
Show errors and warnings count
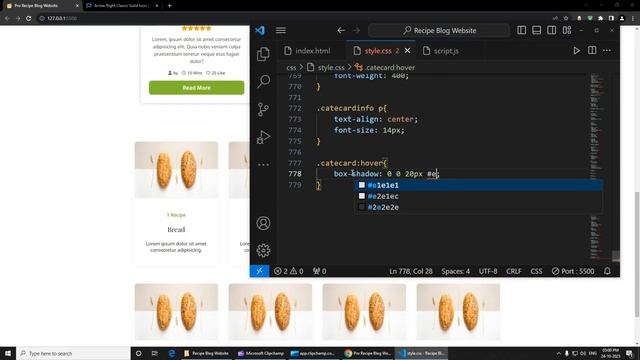click(x=289, y=271)
